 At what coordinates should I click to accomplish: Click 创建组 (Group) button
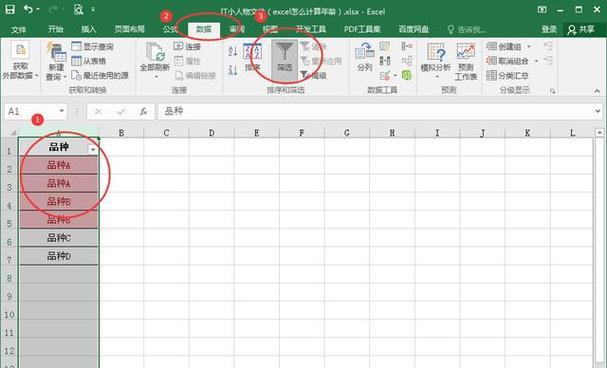pyautogui.click(x=504, y=46)
